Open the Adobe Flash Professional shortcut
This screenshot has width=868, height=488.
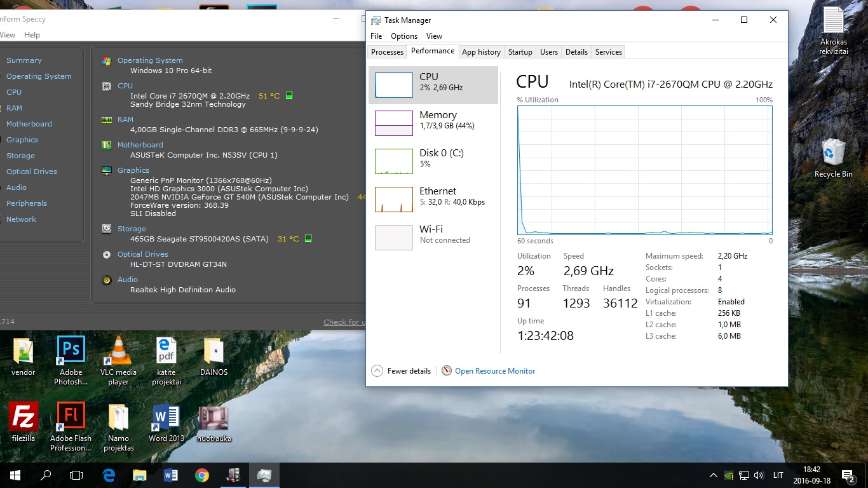pyautogui.click(x=71, y=417)
